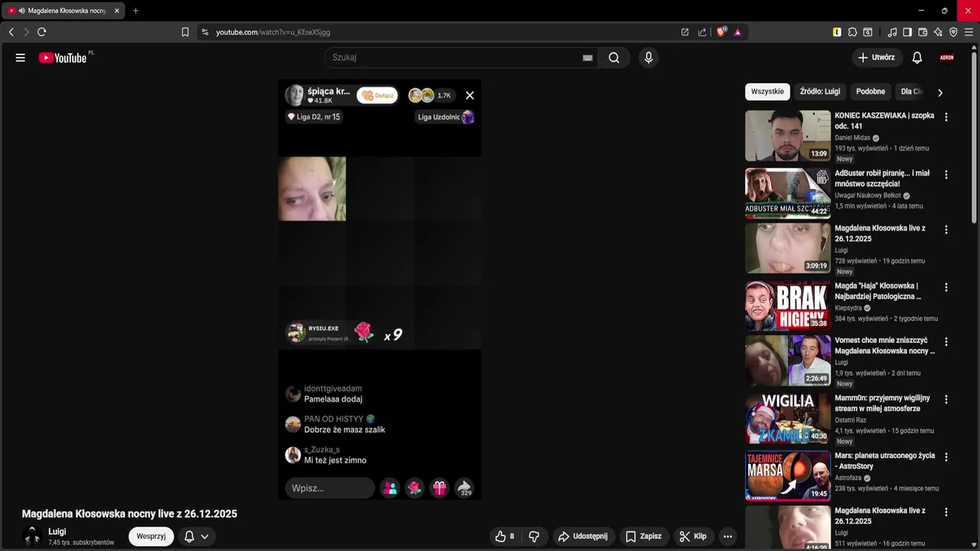Open browser main menu icon
Viewport: 980px width, 551px height.
[x=969, y=32]
